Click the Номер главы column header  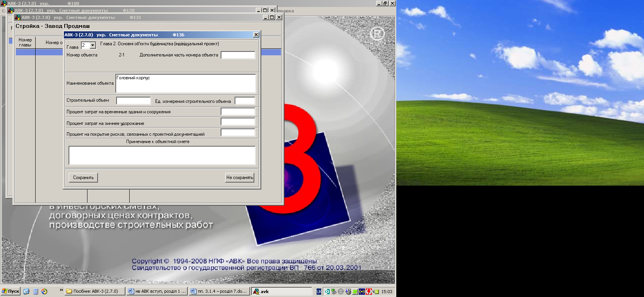click(x=25, y=42)
